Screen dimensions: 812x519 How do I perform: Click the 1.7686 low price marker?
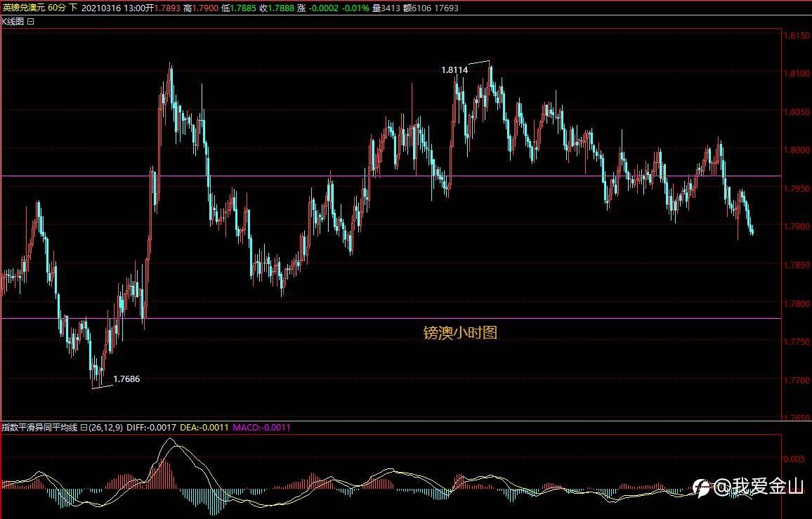pos(126,379)
